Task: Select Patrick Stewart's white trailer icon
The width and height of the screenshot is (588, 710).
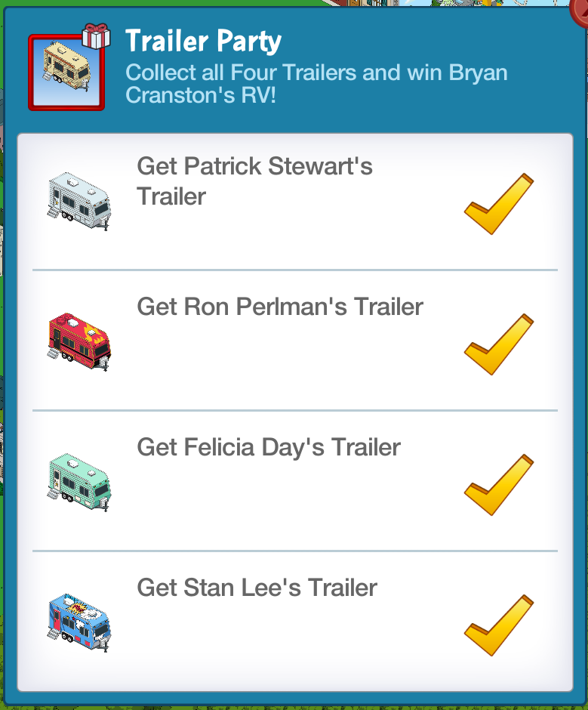Action: click(79, 200)
